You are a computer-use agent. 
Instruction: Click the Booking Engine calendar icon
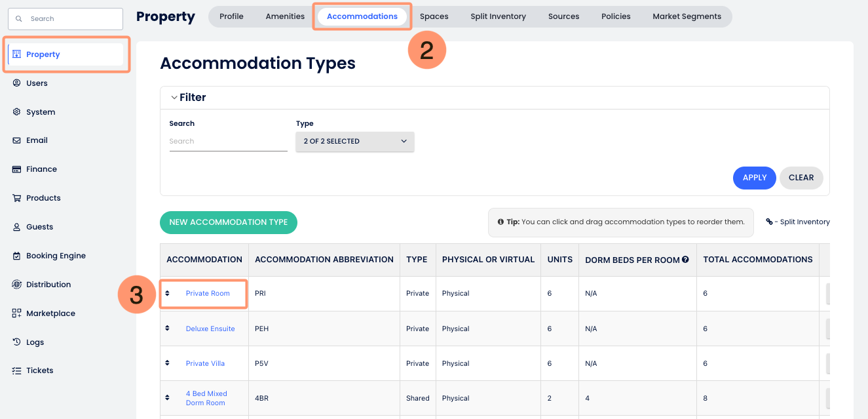[17, 256]
